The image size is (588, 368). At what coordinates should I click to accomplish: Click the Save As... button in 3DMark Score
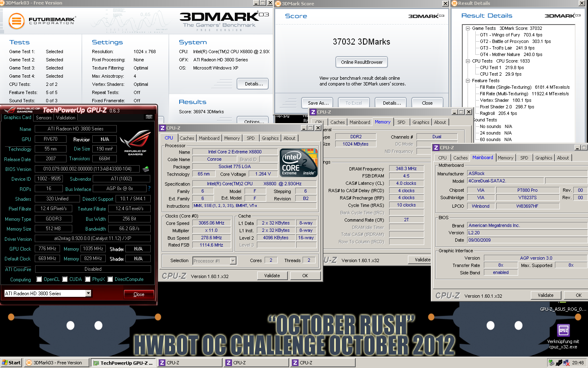pyautogui.click(x=318, y=103)
